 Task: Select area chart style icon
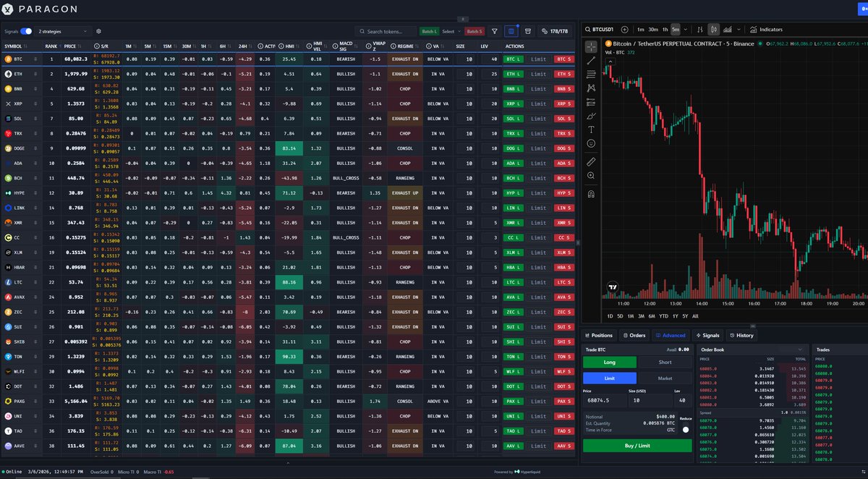[x=728, y=30]
